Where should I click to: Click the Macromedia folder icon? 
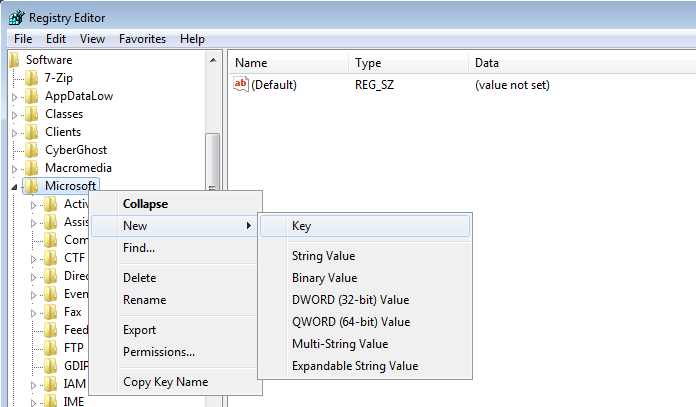point(32,168)
